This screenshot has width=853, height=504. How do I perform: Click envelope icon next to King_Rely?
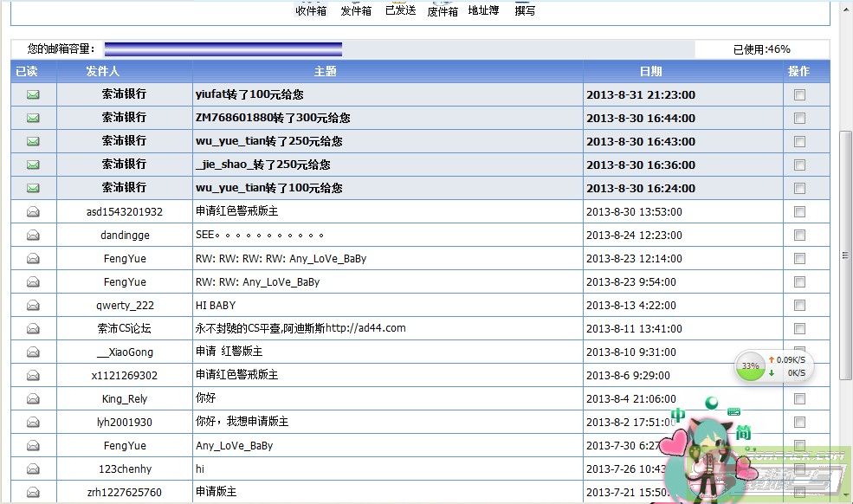33,398
